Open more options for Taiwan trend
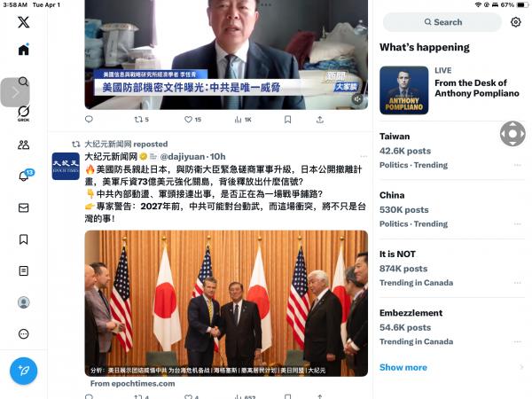Viewport: 532px width, 399px height. click(518, 165)
